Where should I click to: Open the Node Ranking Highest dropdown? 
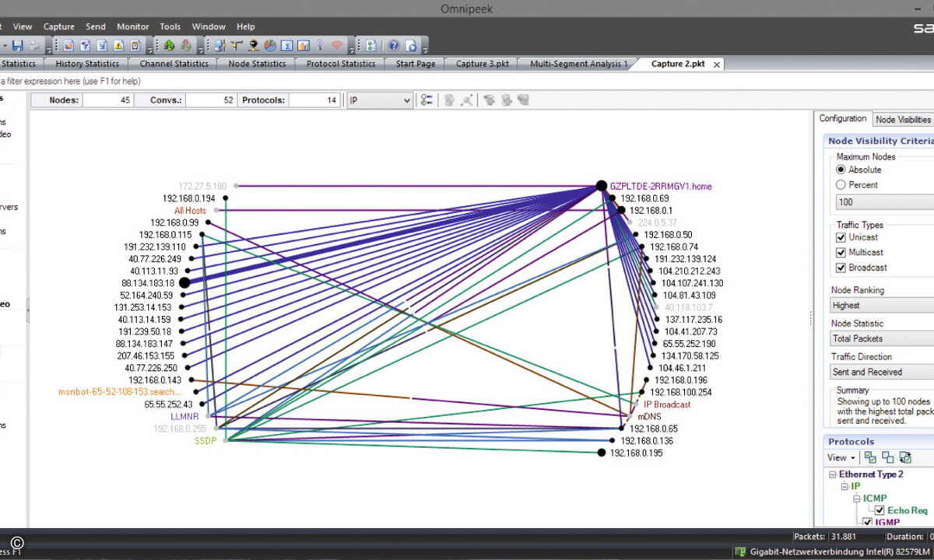882,306
